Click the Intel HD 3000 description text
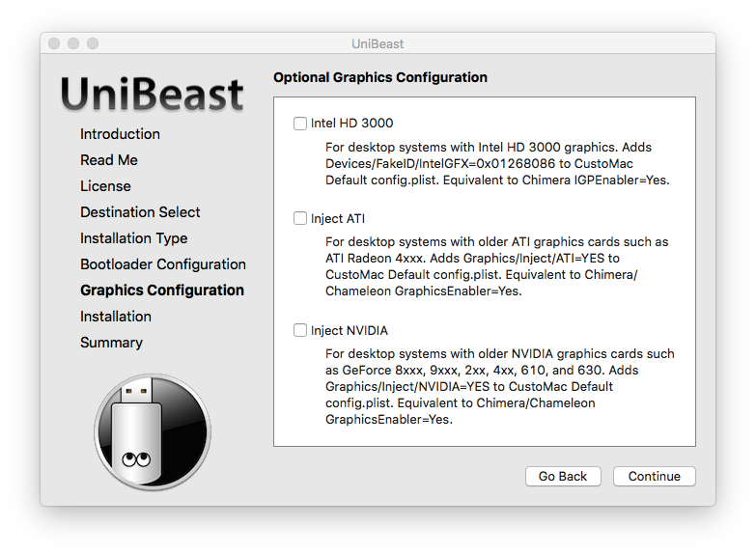 [497, 163]
